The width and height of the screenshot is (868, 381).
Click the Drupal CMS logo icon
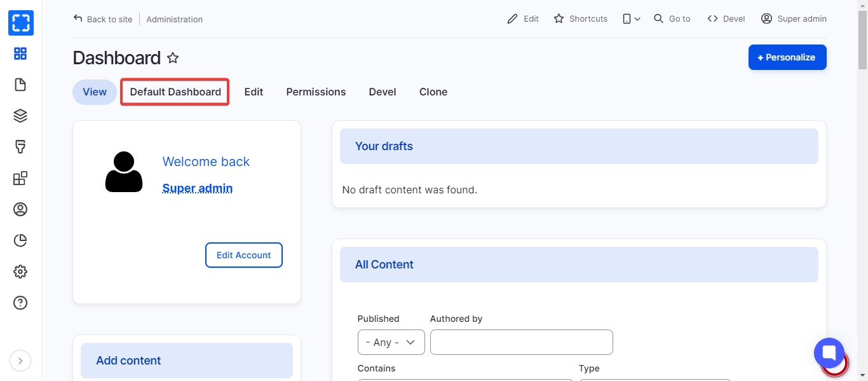coord(20,23)
